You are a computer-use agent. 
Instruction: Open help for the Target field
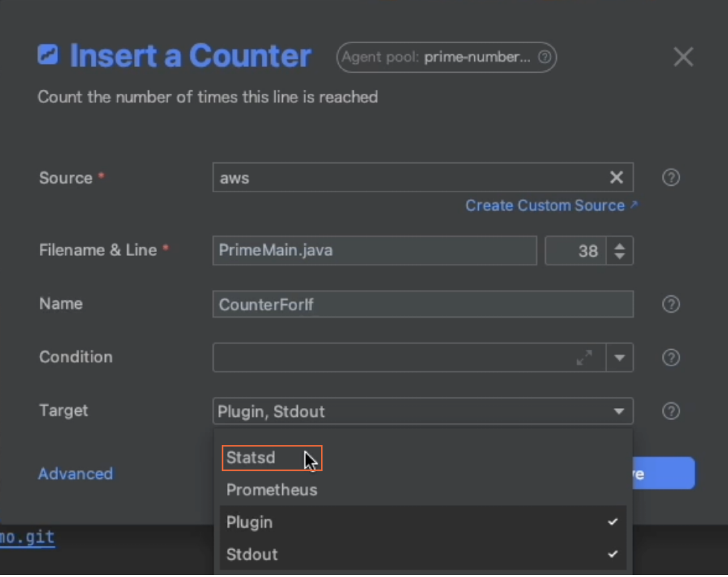671,411
